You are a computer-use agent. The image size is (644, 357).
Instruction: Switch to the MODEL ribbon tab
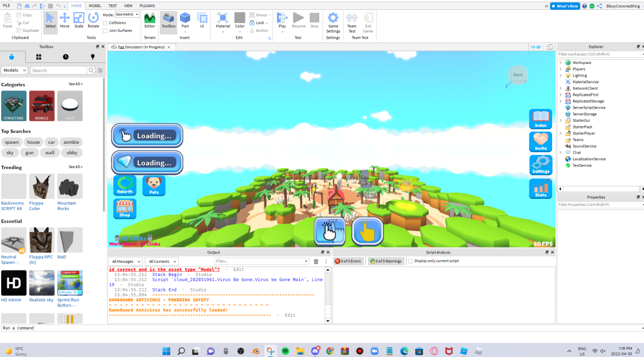95,6
